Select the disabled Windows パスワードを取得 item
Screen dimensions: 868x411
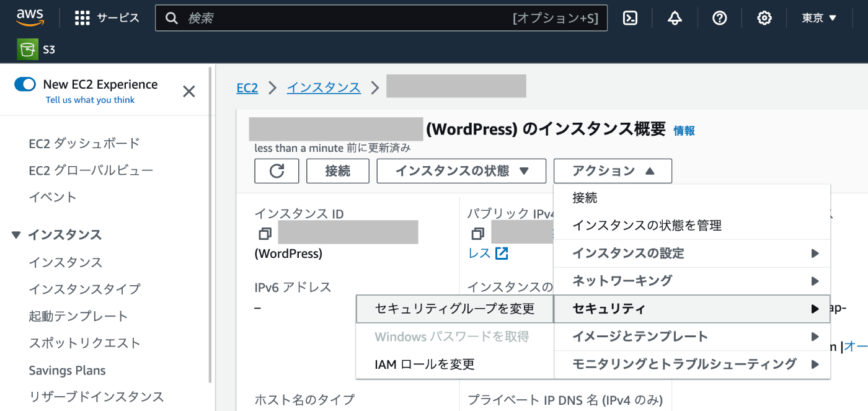[455, 337]
